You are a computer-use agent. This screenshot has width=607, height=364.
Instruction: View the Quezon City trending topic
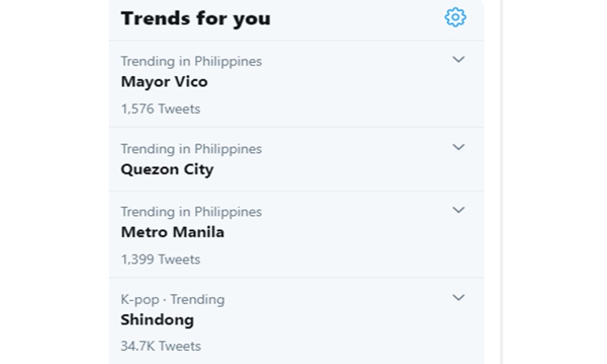click(x=168, y=169)
